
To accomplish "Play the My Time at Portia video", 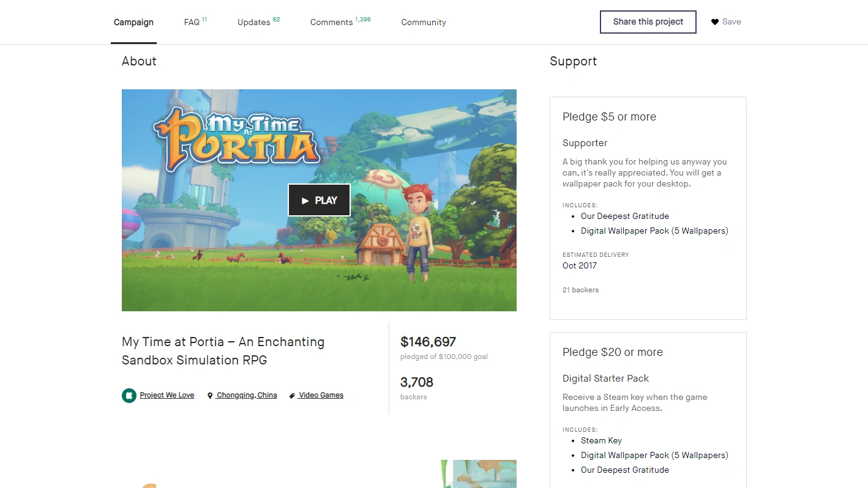I will [x=319, y=200].
